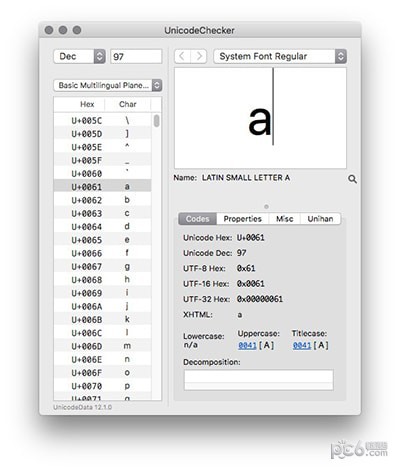Click the Char column header

[x=128, y=104]
